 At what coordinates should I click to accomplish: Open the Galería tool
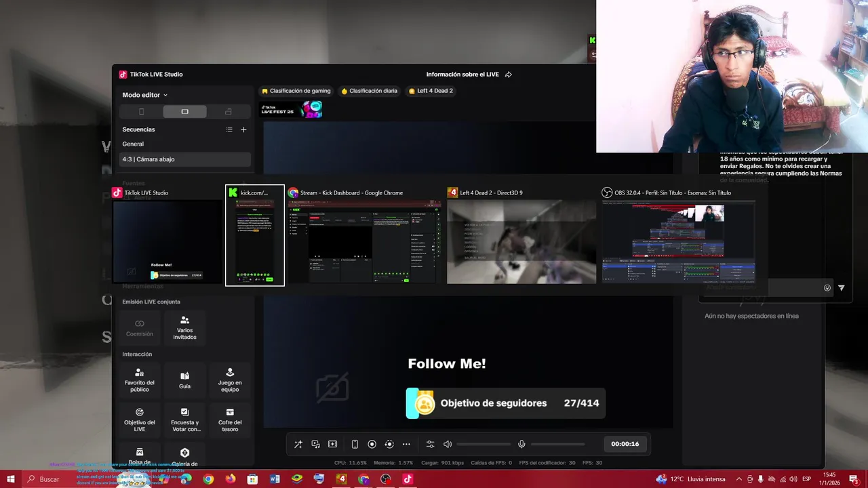point(184,456)
